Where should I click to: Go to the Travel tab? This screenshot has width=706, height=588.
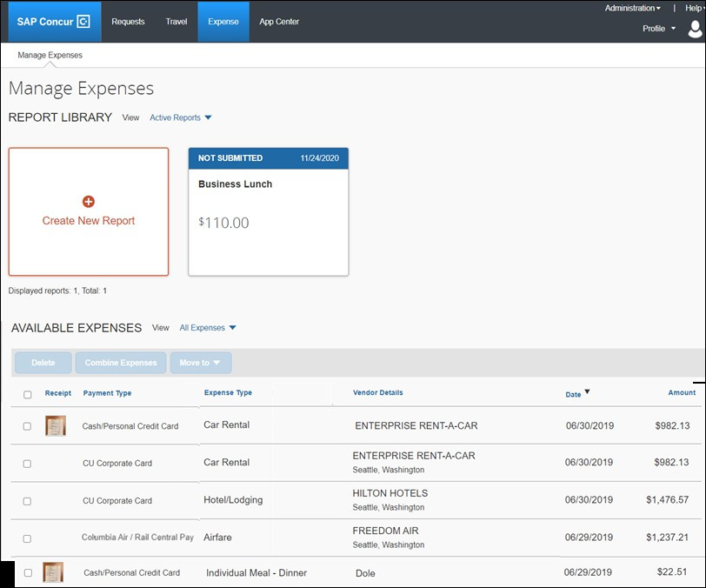point(176,22)
